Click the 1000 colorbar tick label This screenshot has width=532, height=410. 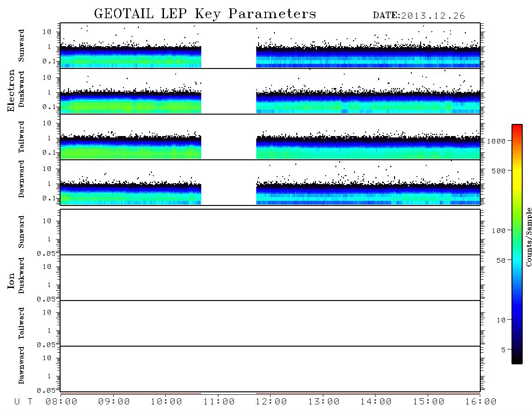tap(496, 141)
